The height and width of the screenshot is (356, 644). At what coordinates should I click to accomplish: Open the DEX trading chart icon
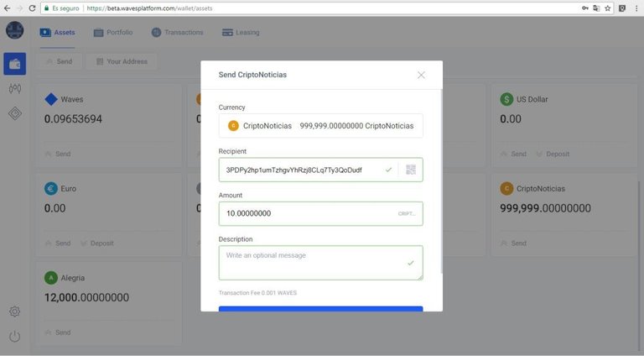tap(14, 88)
